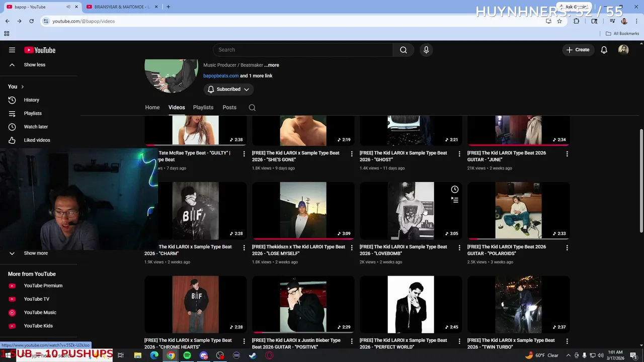Open Playlists in the sidebar
The height and width of the screenshot is (362, 644).
click(x=33, y=113)
